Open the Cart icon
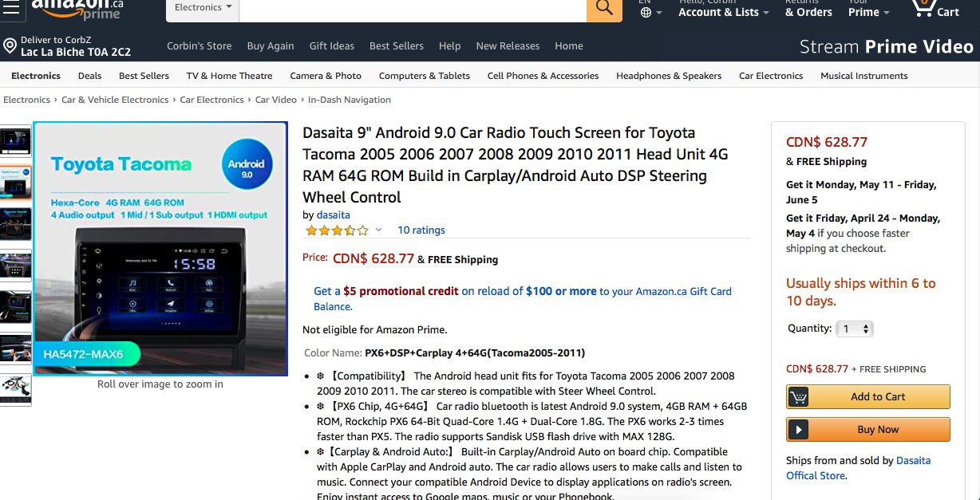This screenshot has width=980, height=500. click(x=935, y=8)
